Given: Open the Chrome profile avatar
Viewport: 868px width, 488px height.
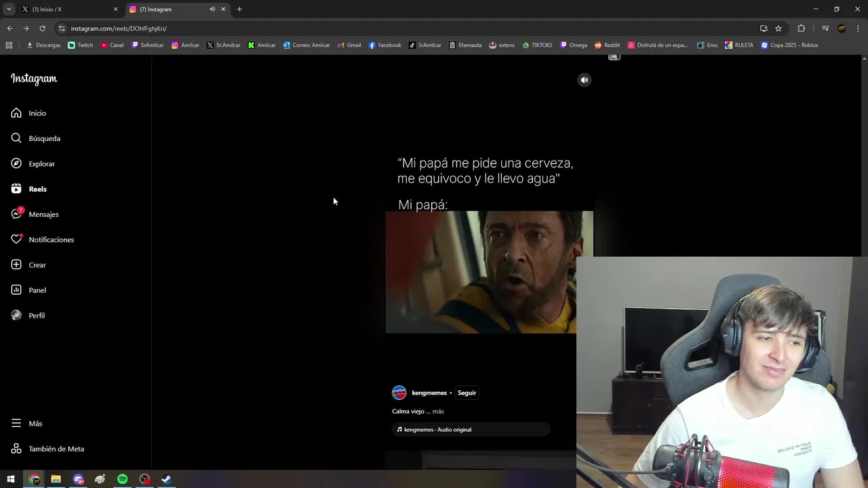Looking at the screenshot, I should (x=842, y=28).
